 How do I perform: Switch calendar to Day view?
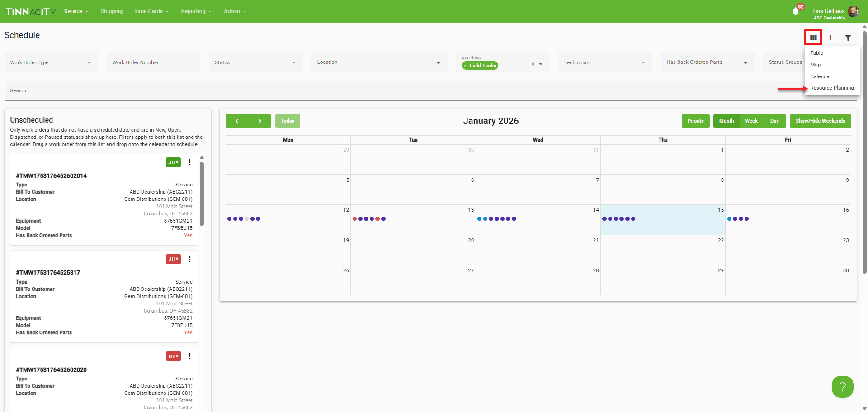774,121
